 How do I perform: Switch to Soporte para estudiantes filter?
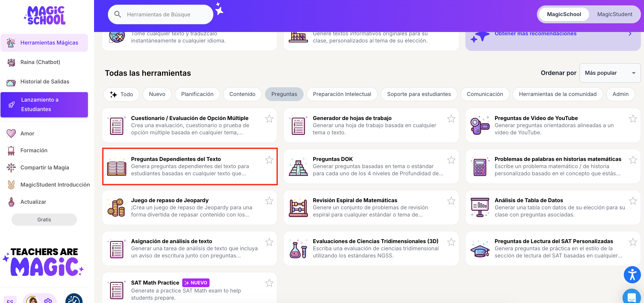click(419, 94)
